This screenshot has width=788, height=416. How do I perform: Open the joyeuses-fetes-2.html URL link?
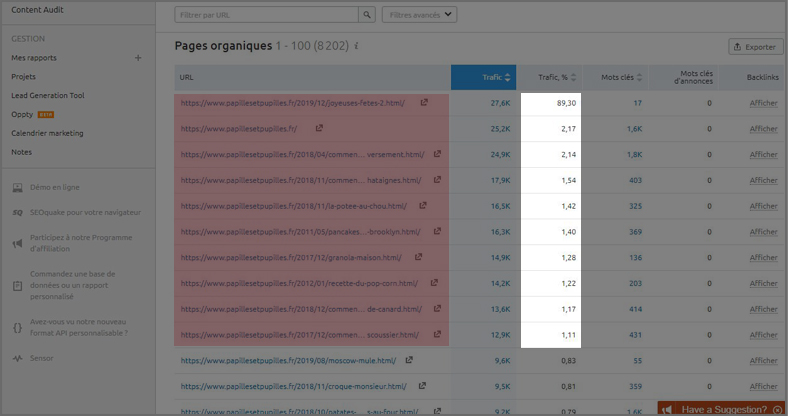click(292, 103)
